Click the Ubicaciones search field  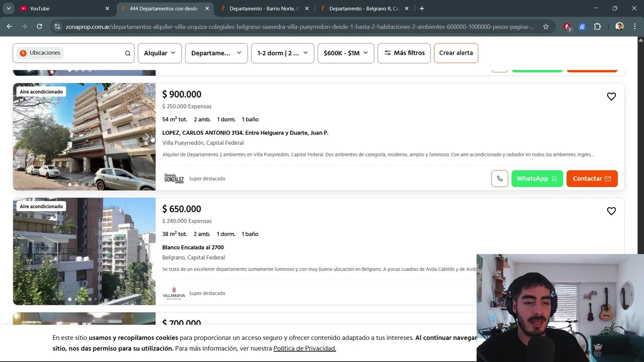coord(73,53)
